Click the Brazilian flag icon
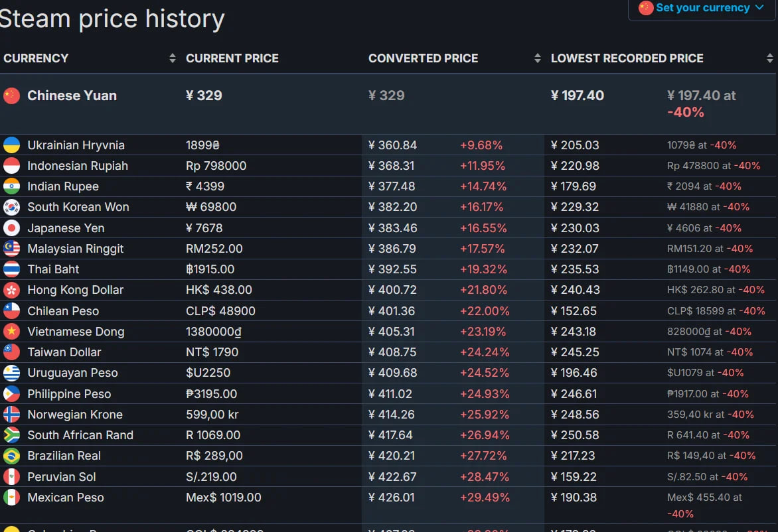This screenshot has width=778, height=532. (11, 456)
